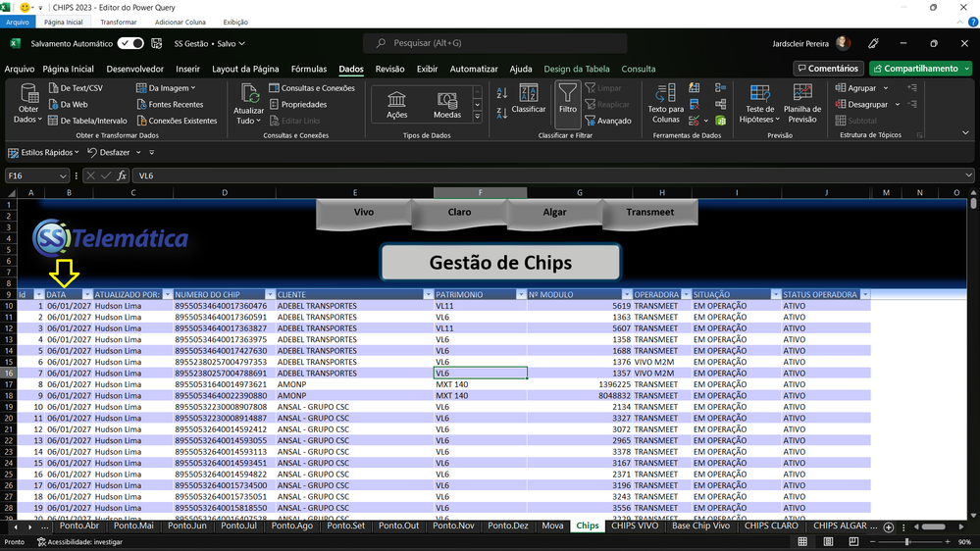Switch to Ponto.Set sheet tab
The width and height of the screenshot is (980, 551).
coord(345,526)
